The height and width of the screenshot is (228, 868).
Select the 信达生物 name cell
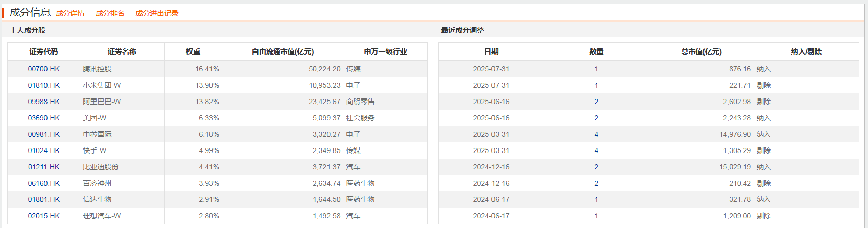(x=122, y=199)
